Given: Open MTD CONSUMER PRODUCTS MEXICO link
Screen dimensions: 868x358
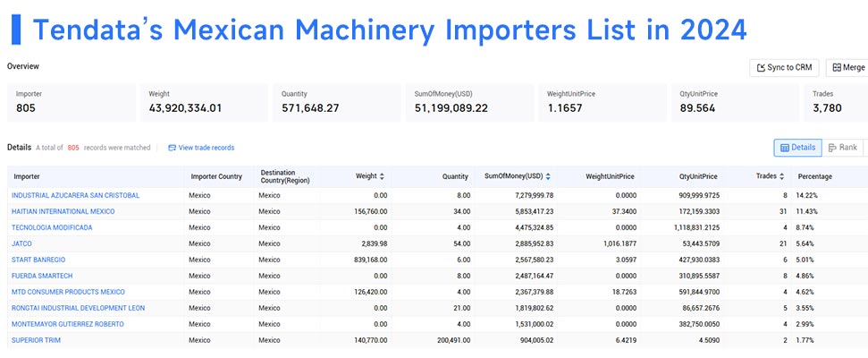Looking at the screenshot, I should point(68,292).
